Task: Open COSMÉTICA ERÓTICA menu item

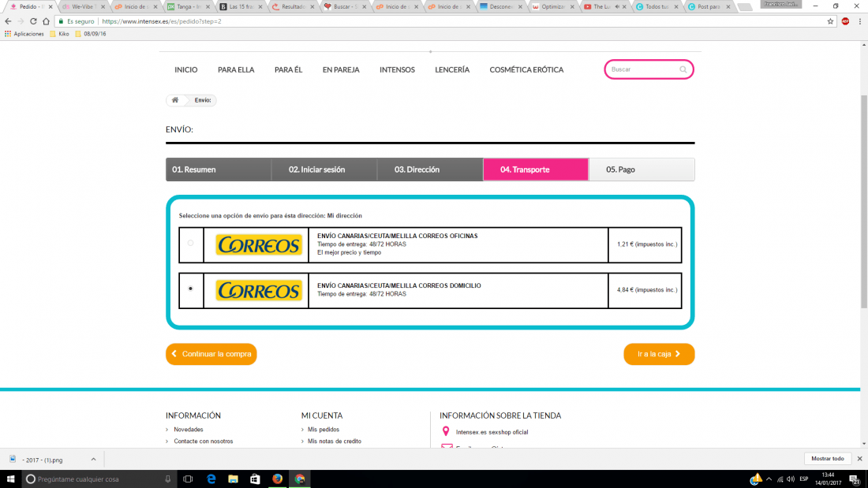Action: click(526, 69)
